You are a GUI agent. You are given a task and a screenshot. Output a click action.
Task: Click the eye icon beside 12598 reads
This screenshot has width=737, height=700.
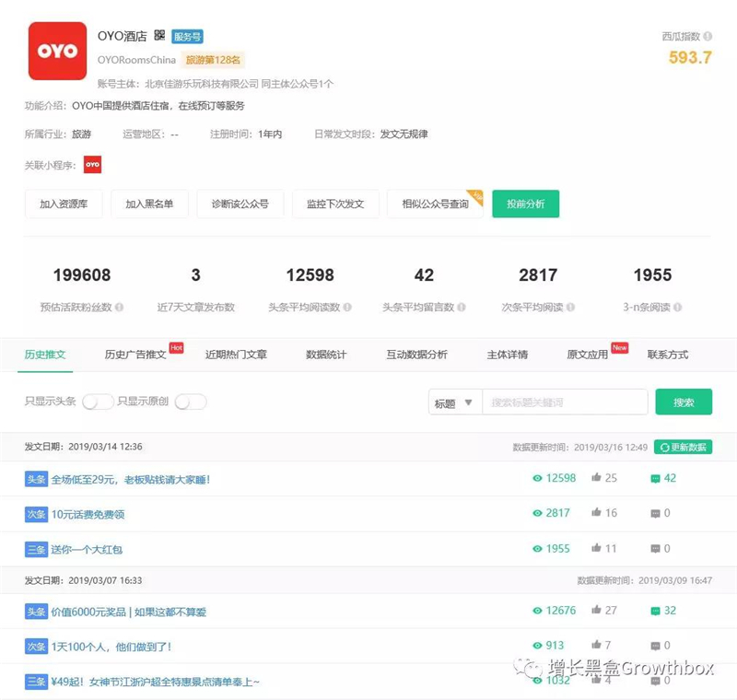537,478
